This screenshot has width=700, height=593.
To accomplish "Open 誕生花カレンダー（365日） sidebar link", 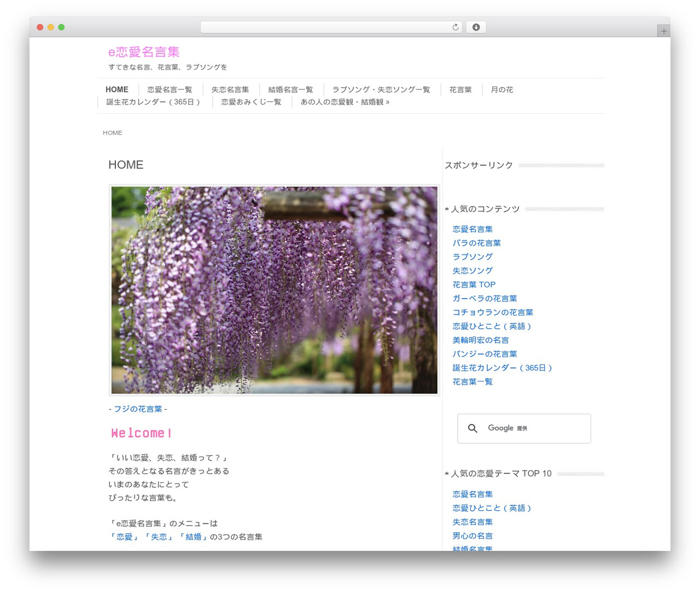I will pos(503,368).
